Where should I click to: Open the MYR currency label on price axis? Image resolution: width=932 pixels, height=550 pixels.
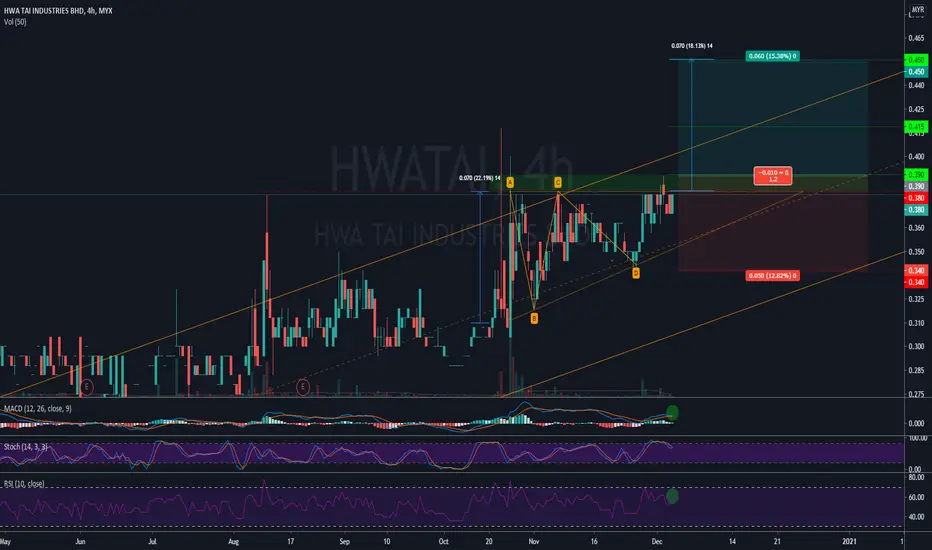point(918,10)
